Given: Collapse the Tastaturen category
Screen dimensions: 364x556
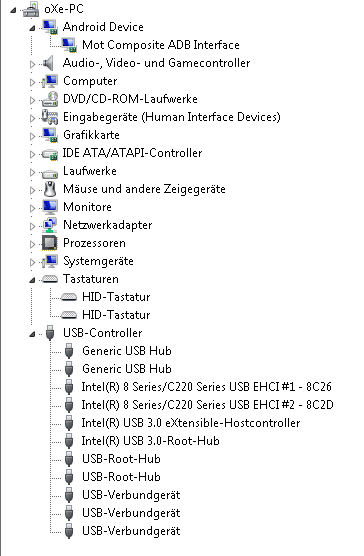Looking at the screenshot, I should pos(32,280).
